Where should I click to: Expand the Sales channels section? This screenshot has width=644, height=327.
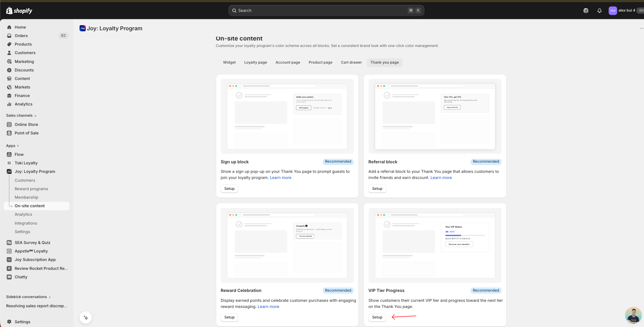[x=21, y=116]
